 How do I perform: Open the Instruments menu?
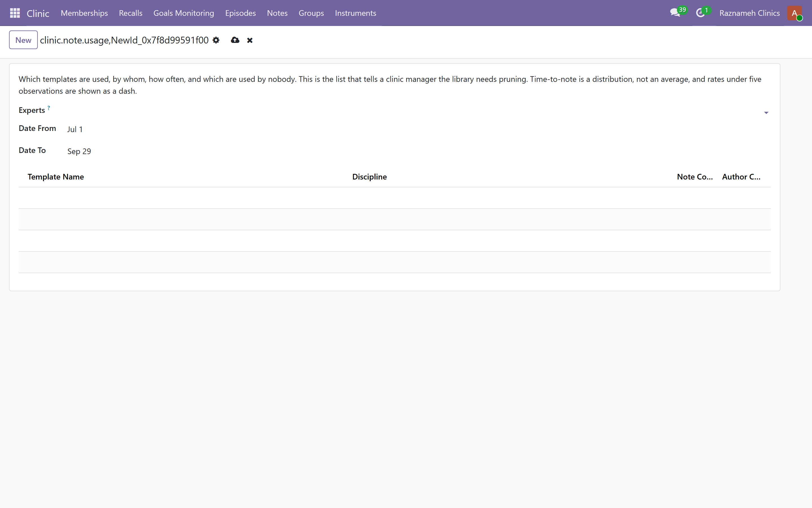coord(355,13)
